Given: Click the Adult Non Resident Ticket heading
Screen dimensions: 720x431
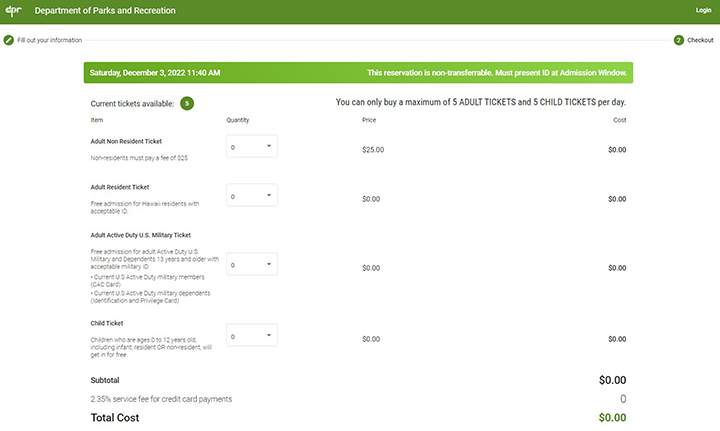Looking at the screenshot, I should (126, 142).
